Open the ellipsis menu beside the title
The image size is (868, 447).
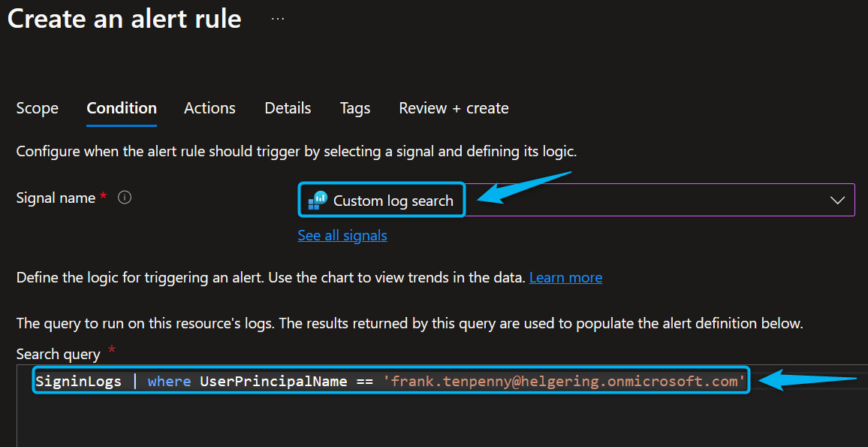pos(278,20)
